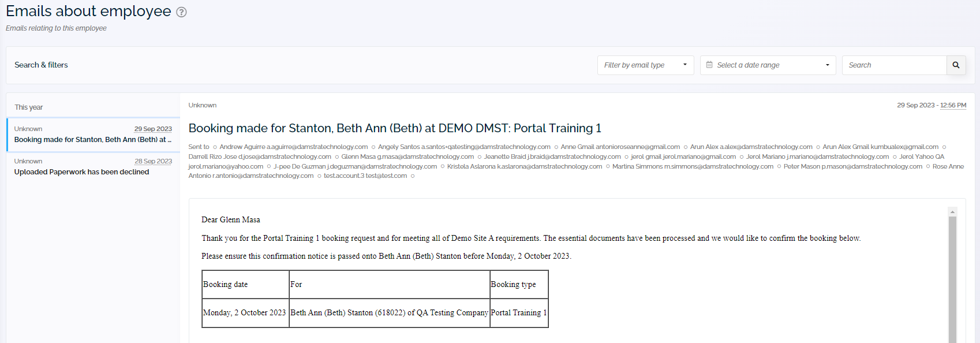Open the Filter by email type dropdown
980x343 pixels.
click(x=645, y=65)
